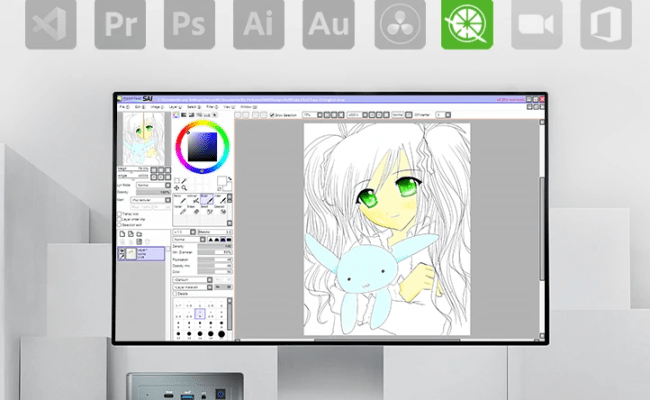This screenshot has width=650, height=400.
Task: Click the canvas vertical scrollbar
Action: (542, 228)
